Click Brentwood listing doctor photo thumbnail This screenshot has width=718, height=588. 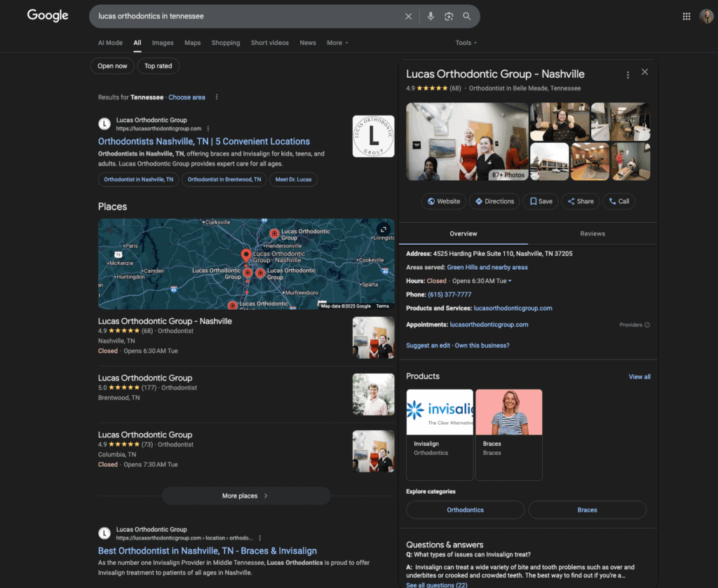373,395
